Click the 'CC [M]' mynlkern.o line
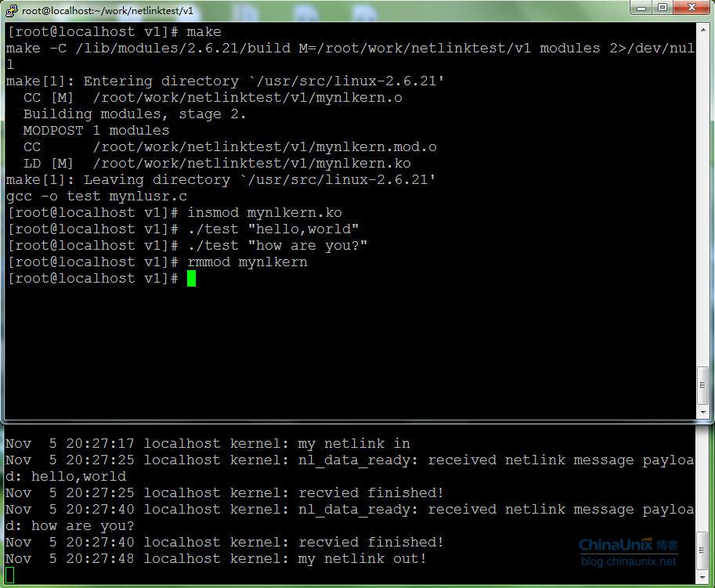This screenshot has width=715, height=588. coord(212,98)
